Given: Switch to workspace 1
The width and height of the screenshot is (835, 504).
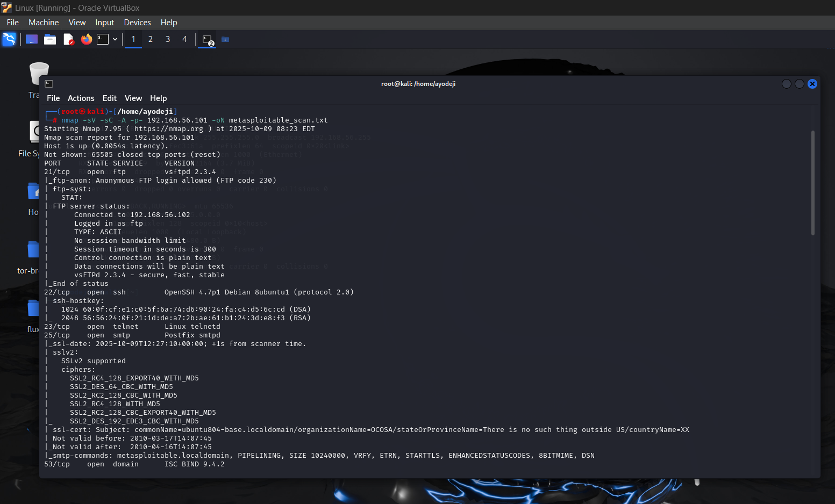Looking at the screenshot, I should pos(133,39).
